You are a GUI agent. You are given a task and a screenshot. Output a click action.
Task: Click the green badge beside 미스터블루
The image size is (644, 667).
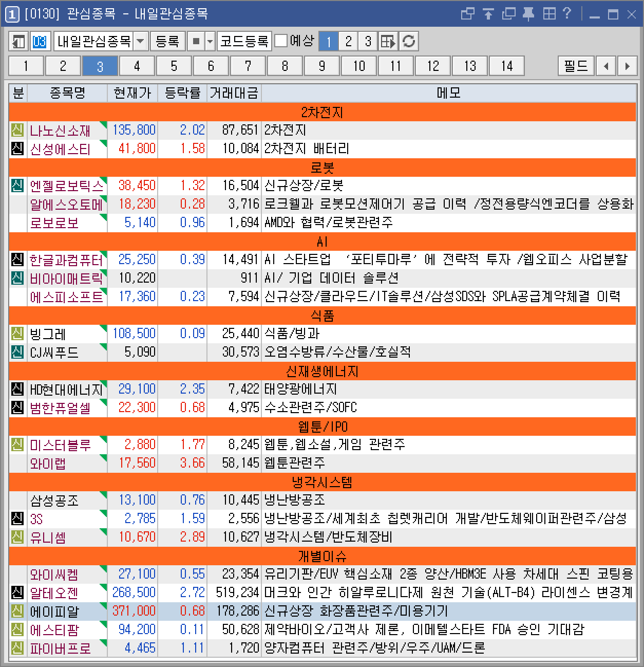[17, 444]
